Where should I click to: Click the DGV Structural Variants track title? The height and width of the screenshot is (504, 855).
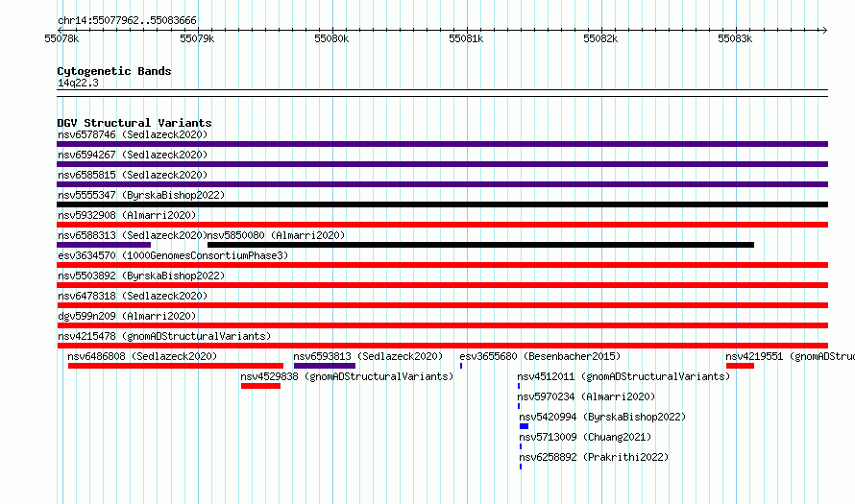(134, 123)
